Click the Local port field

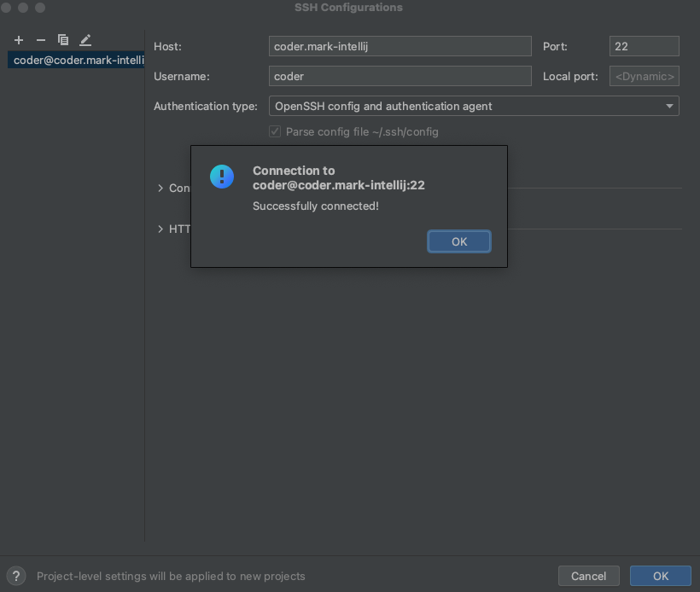point(644,76)
